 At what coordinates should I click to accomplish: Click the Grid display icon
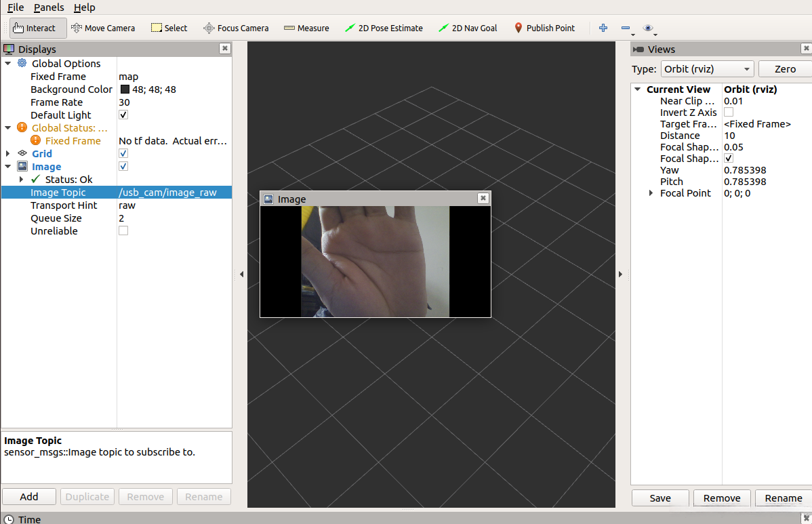click(x=22, y=153)
